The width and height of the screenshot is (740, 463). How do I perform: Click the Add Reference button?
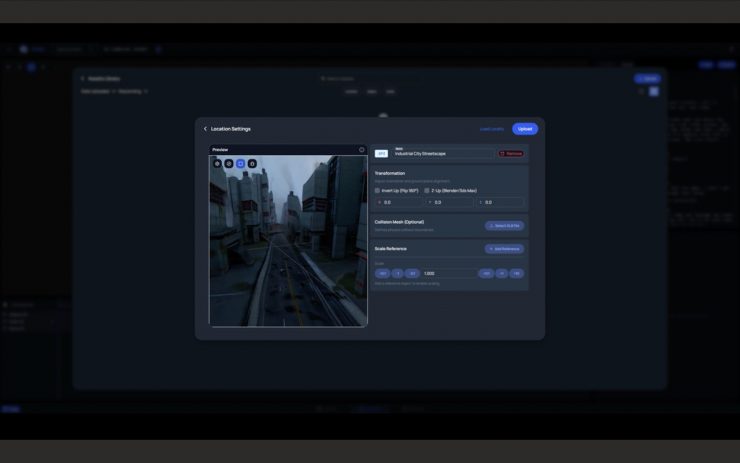[504, 249]
